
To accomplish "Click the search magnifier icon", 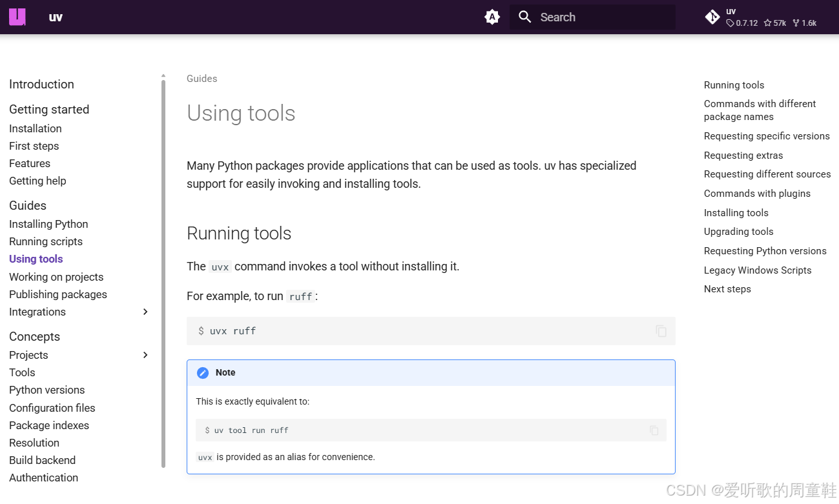I will click(525, 17).
